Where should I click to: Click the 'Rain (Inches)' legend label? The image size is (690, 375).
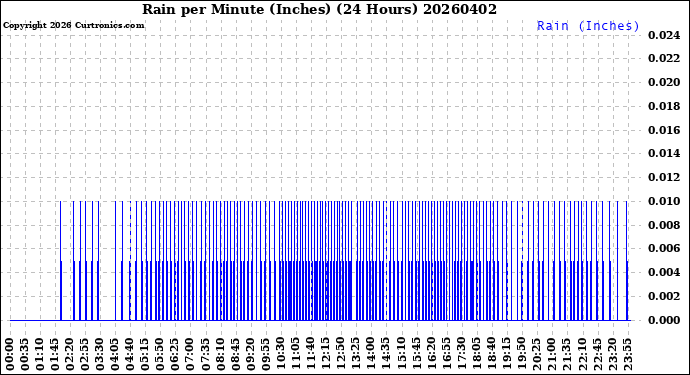pyautogui.click(x=588, y=26)
